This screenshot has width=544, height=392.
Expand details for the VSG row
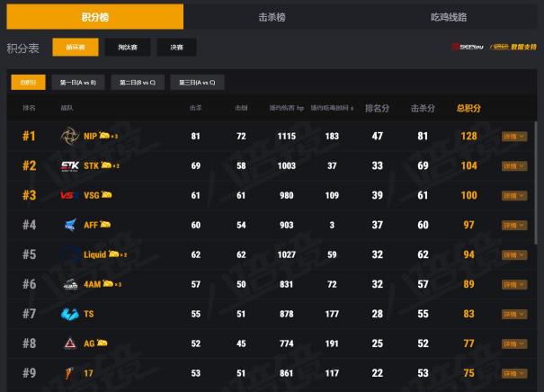(514, 196)
